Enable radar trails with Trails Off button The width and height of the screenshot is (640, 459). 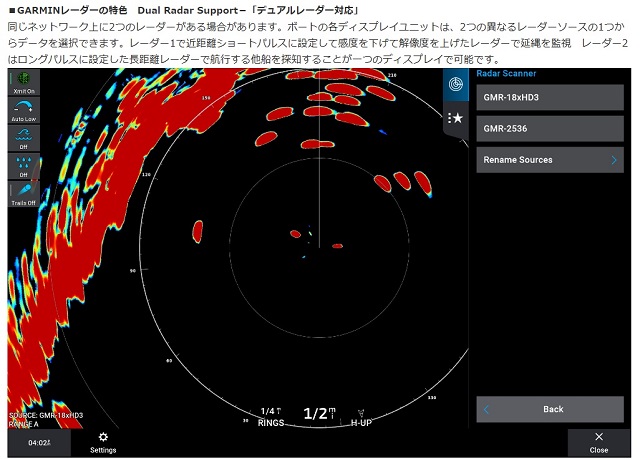pos(23,192)
